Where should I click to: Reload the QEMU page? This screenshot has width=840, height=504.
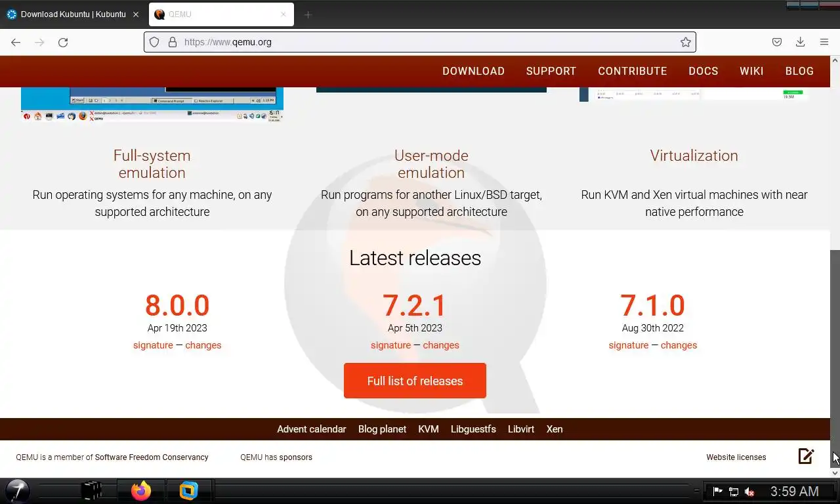point(63,42)
